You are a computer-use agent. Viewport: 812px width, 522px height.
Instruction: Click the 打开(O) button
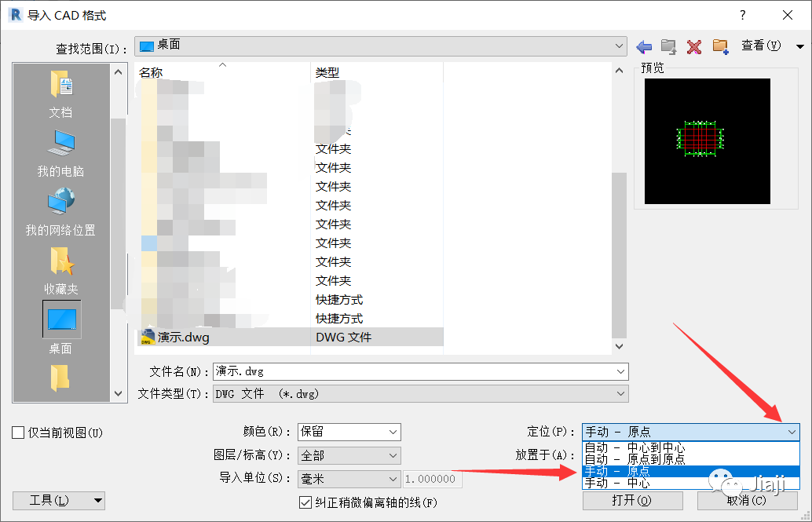(x=632, y=500)
